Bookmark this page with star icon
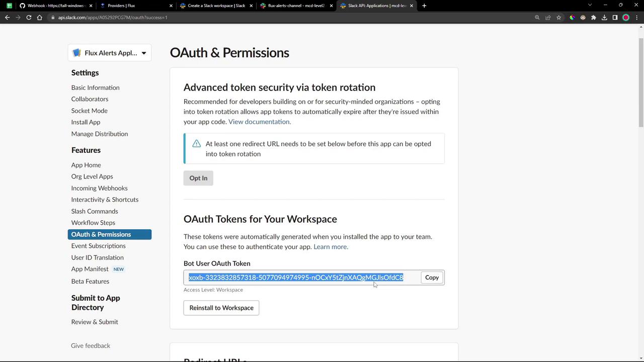 click(558, 18)
